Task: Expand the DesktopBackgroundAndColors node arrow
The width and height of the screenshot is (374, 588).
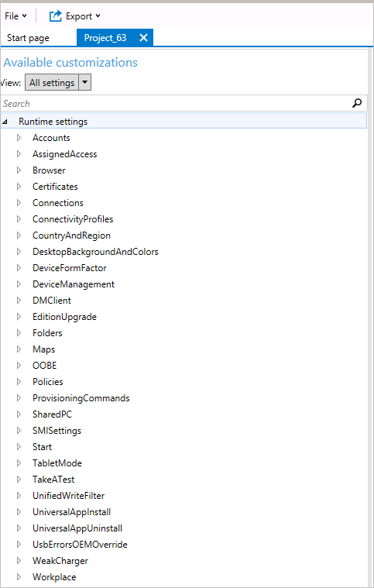Action: (19, 252)
